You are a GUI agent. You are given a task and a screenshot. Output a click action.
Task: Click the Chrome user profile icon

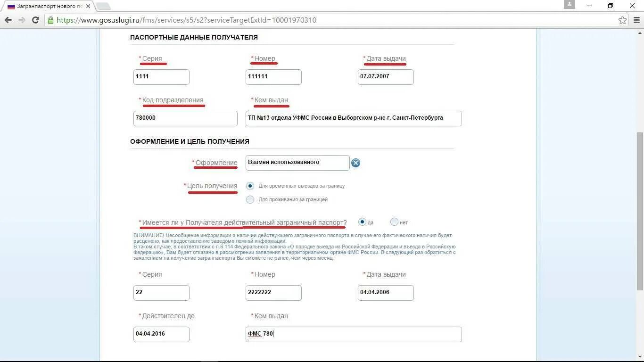coord(570,5)
